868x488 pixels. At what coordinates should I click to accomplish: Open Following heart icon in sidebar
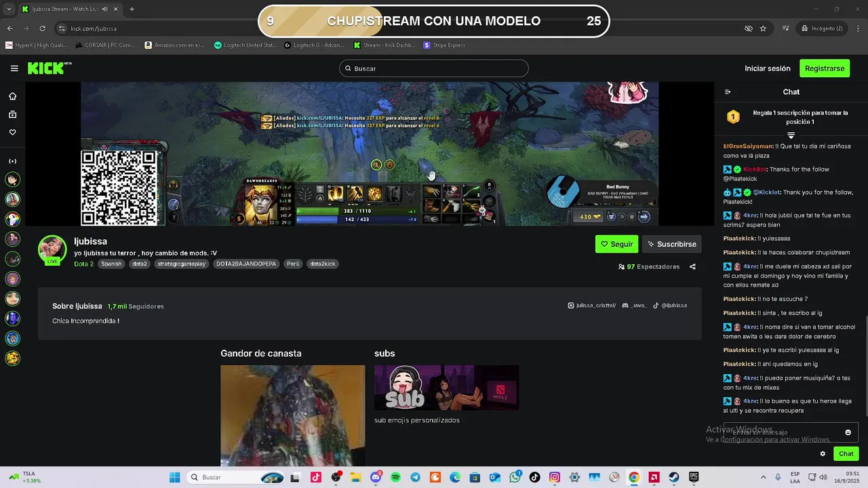[12, 132]
